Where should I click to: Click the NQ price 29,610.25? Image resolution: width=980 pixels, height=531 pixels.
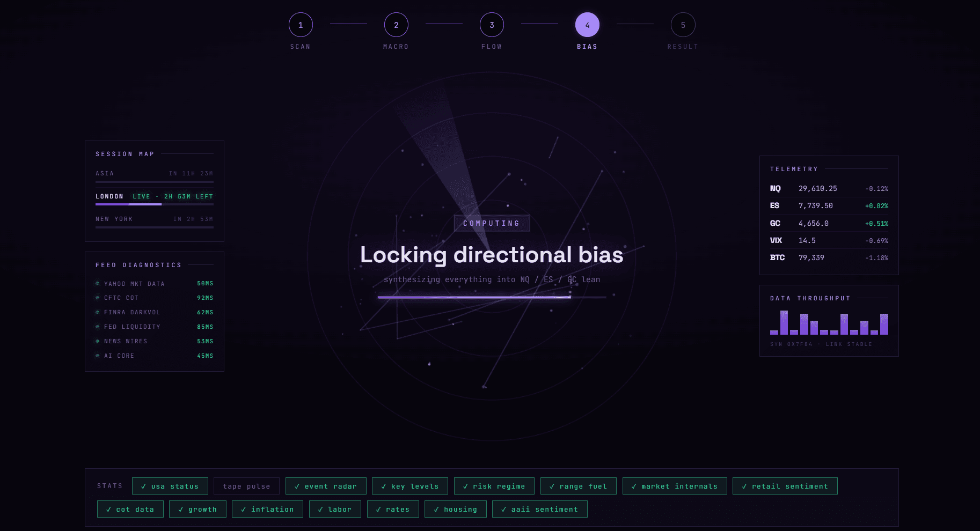(818, 188)
